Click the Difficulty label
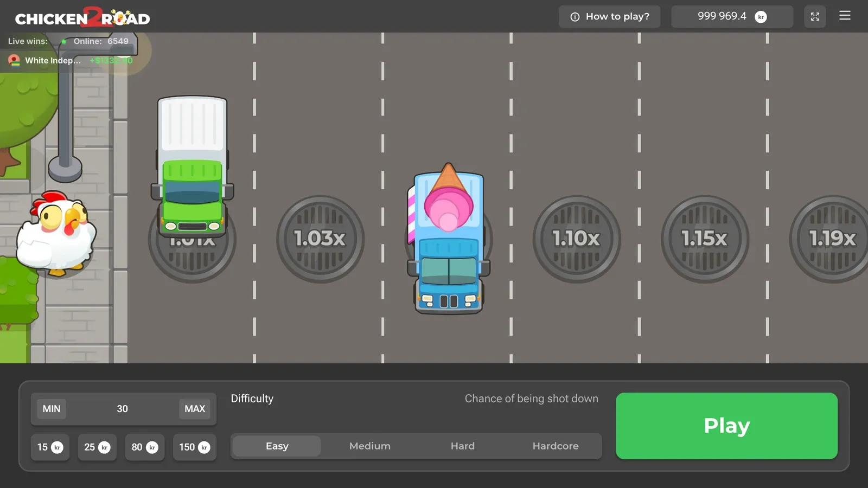Viewport: 868px width, 488px height. [x=252, y=399]
